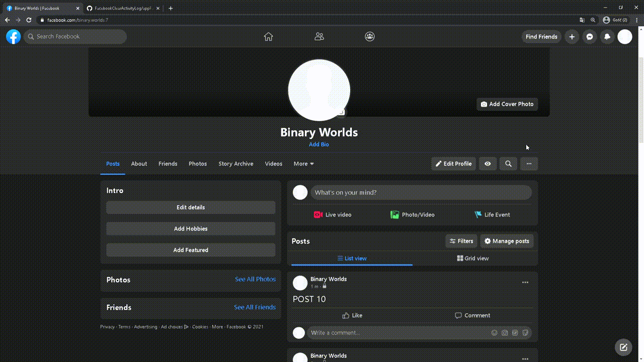Click the Add Bio link
Viewport: 644px width, 362px height.
pyautogui.click(x=319, y=144)
